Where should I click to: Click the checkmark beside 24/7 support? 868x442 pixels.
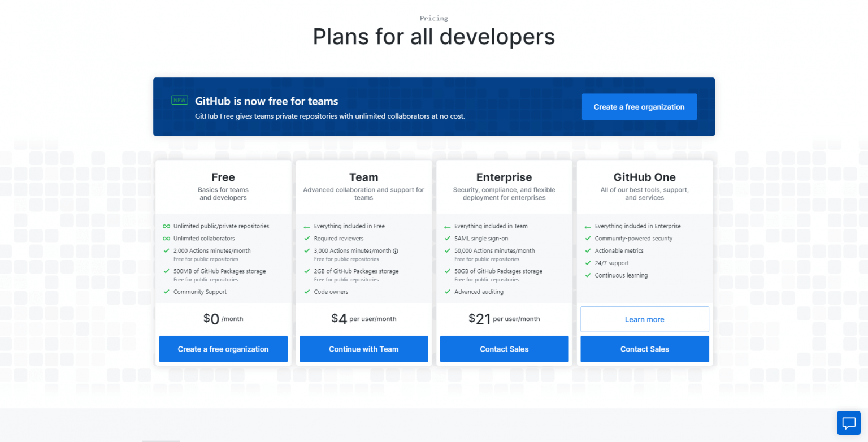[587, 263]
